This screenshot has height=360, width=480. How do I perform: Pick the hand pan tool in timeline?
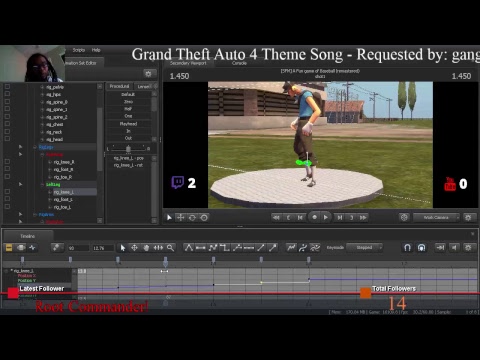146,248
